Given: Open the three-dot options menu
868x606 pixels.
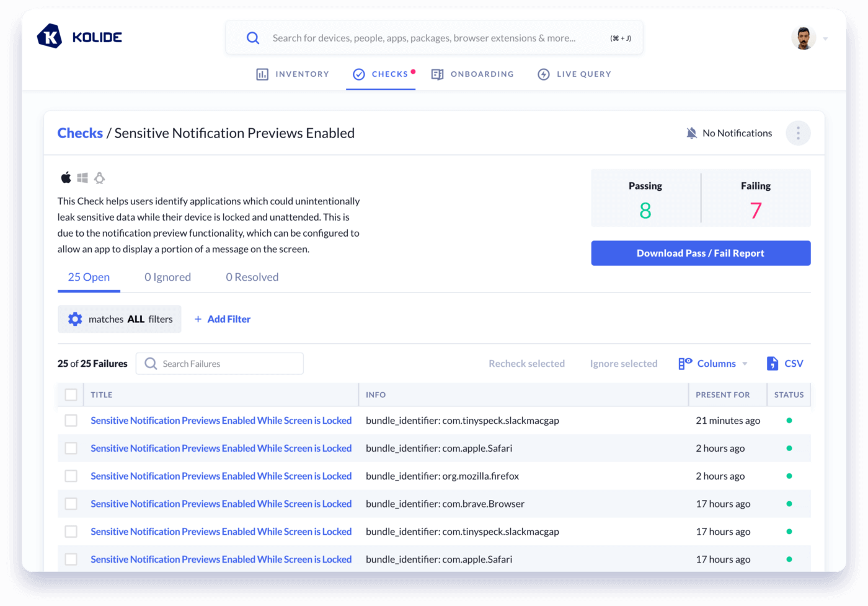Looking at the screenshot, I should 797,133.
